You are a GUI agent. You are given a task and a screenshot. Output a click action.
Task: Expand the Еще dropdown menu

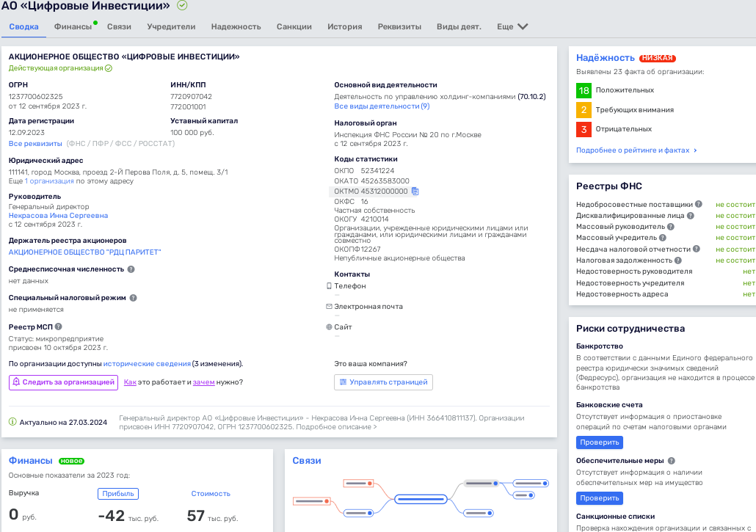click(x=512, y=26)
